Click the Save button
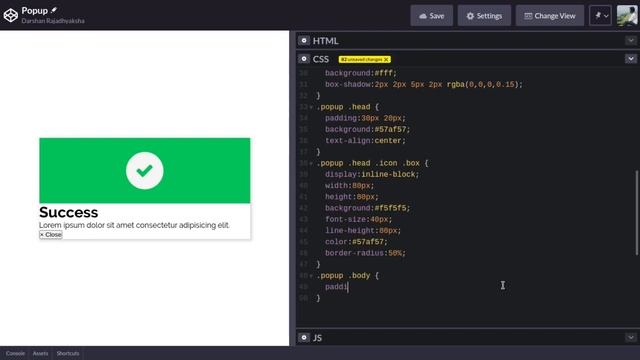The height and width of the screenshot is (360, 640). [x=431, y=16]
